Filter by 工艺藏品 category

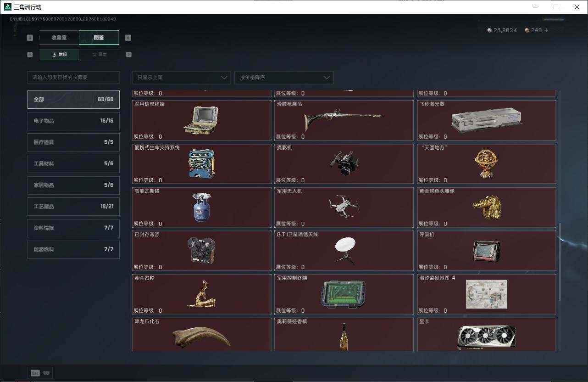(73, 207)
